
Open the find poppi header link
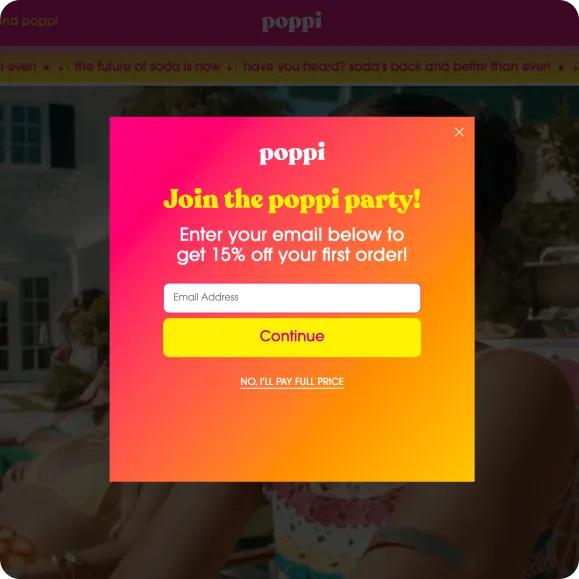pyautogui.click(x=29, y=21)
